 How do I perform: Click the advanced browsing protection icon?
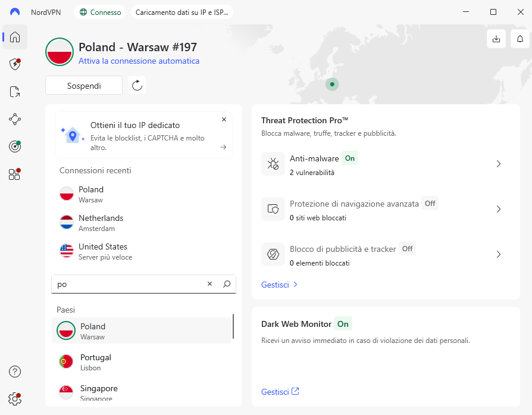pyautogui.click(x=273, y=209)
